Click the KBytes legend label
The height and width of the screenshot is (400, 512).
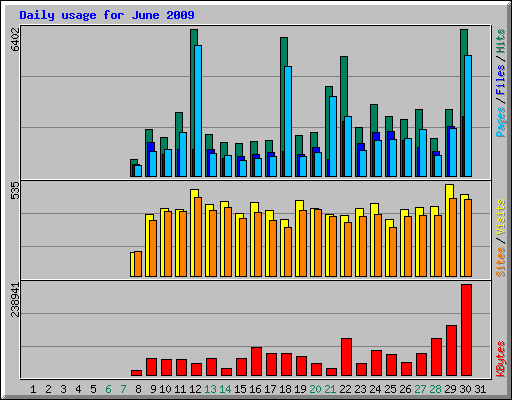(501, 359)
